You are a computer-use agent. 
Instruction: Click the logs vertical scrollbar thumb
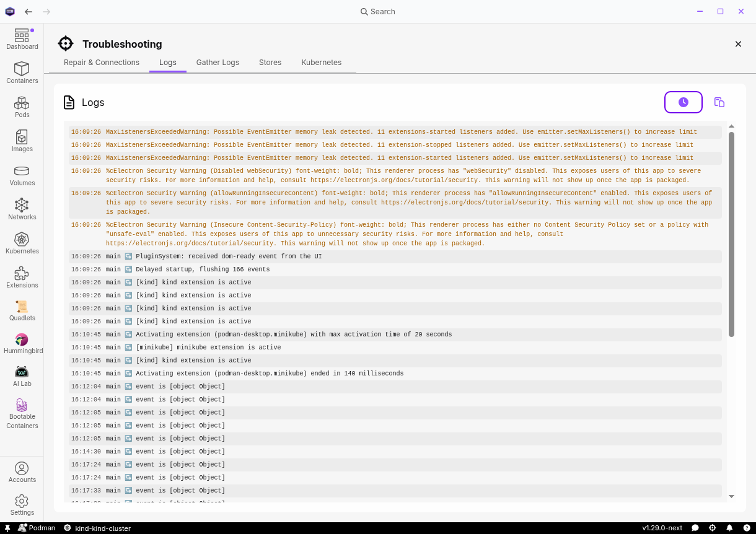pos(731,234)
